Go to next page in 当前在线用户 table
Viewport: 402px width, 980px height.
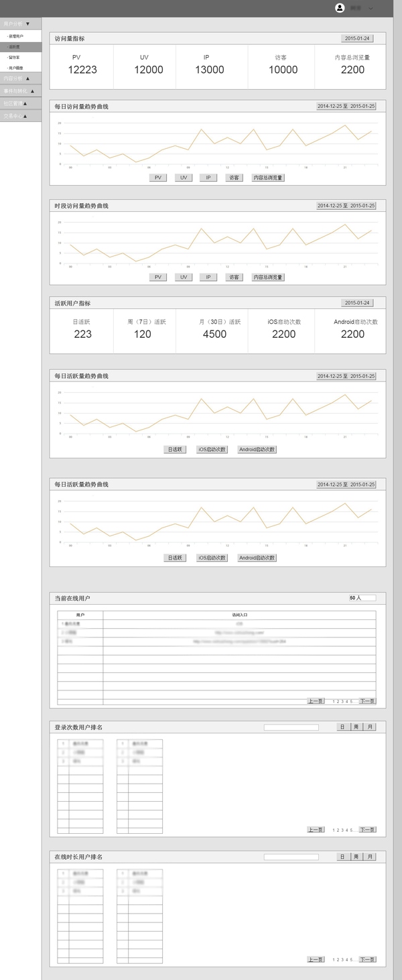(367, 700)
